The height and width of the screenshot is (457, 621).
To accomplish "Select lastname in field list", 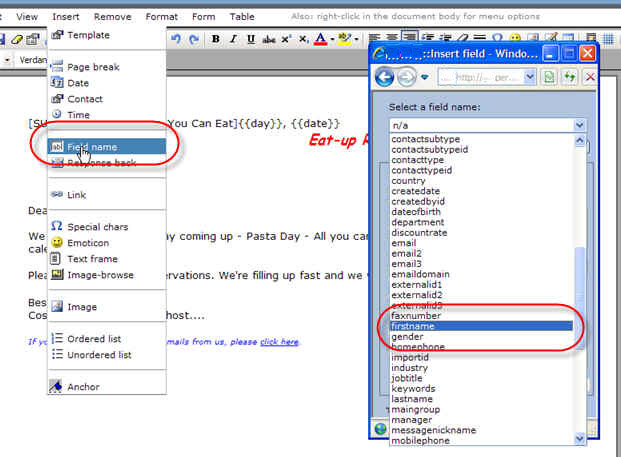I will 481,399.
